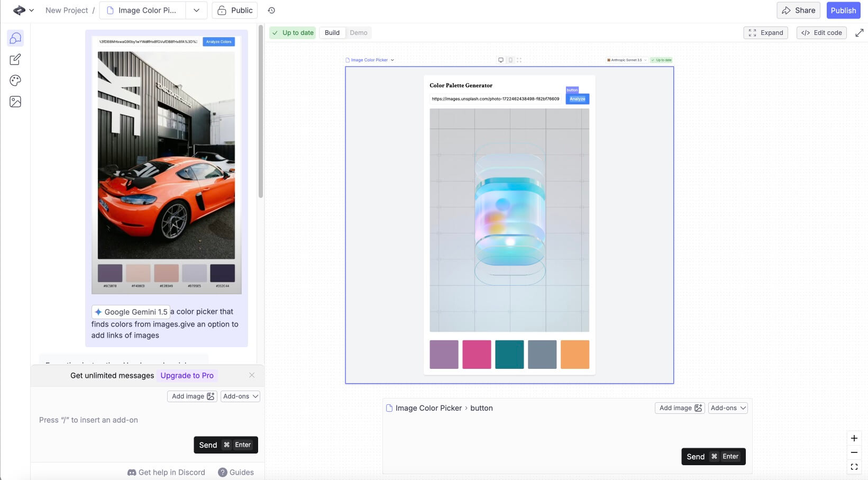
Task: Open the image gallery sidebar icon
Action: point(15,102)
